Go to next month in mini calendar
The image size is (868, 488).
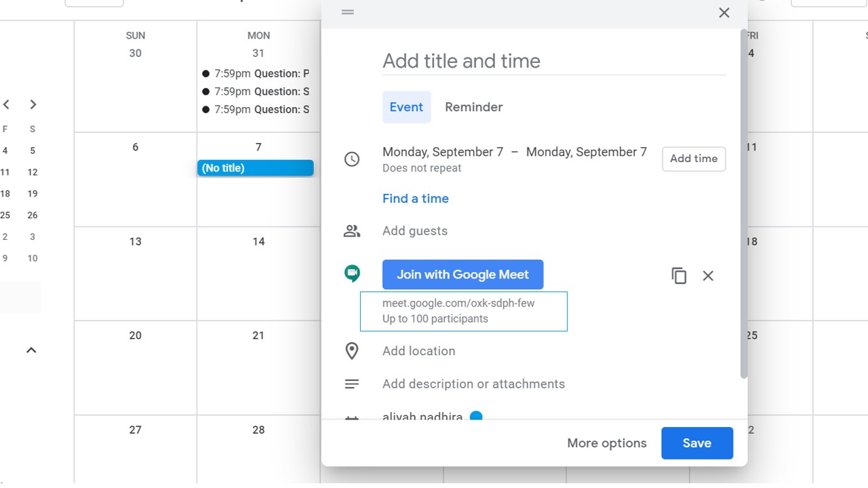tap(33, 104)
